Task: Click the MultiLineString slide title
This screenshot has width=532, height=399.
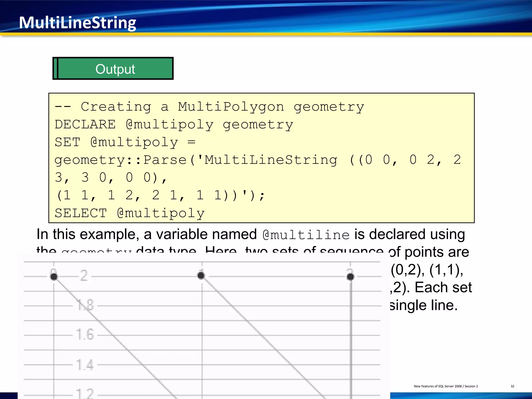Action: (x=77, y=23)
